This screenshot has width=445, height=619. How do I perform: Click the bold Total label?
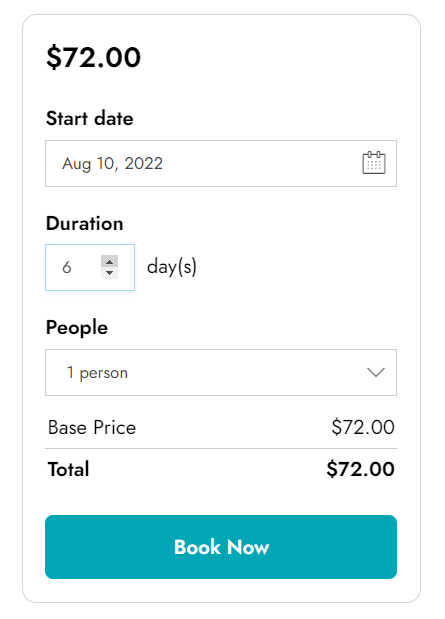[68, 469]
